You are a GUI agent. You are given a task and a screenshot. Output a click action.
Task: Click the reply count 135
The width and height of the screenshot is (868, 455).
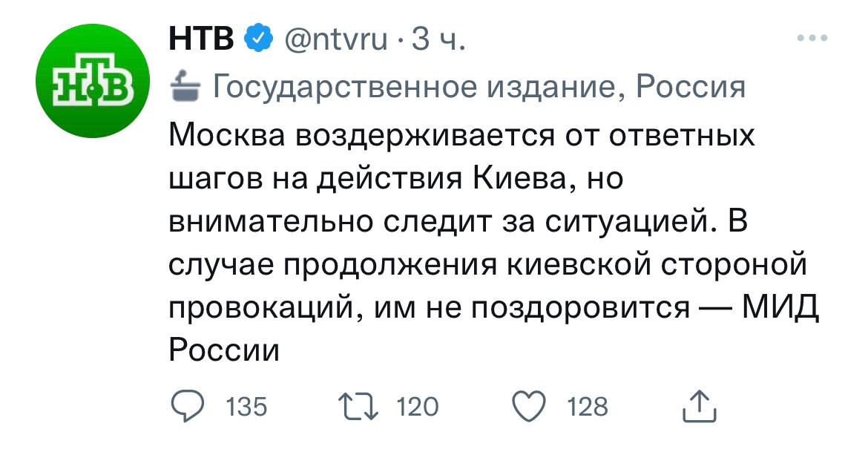coord(246,407)
